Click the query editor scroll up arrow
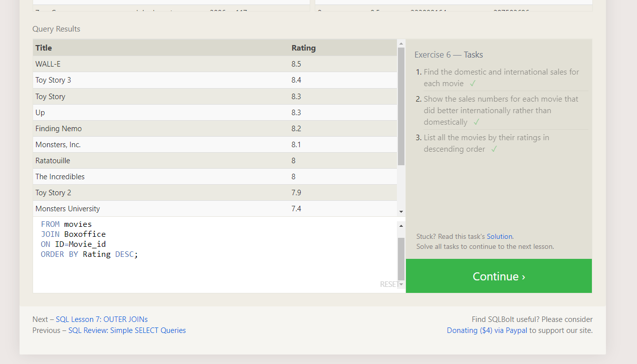Screen dimensions: 637x364 [401, 226]
